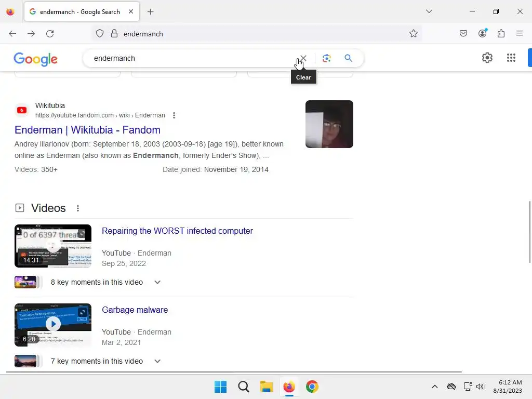
Task: Switch to Firefox in the taskbar
Action: [x=289, y=387]
